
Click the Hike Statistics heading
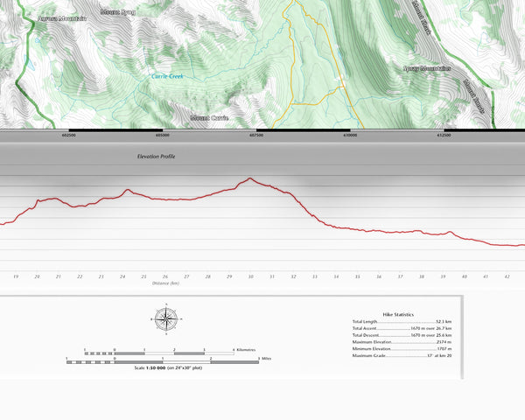pos(398,314)
